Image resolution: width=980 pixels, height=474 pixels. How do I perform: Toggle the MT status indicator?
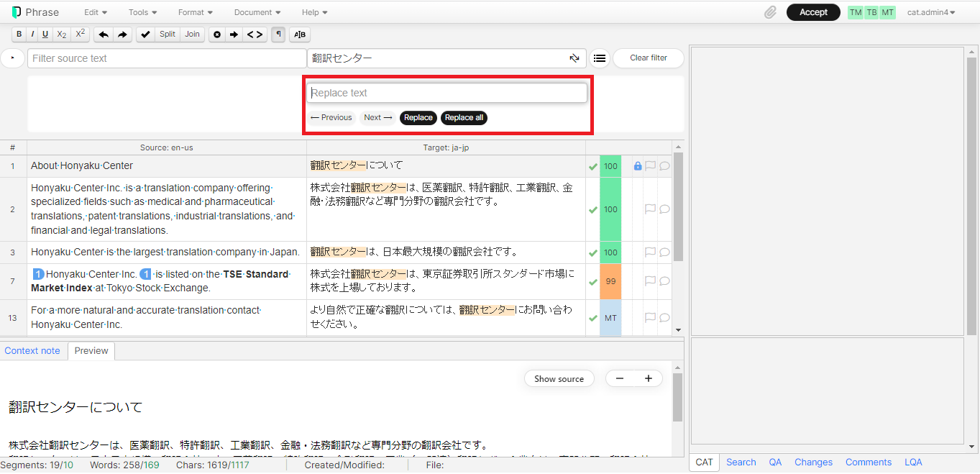click(887, 12)
